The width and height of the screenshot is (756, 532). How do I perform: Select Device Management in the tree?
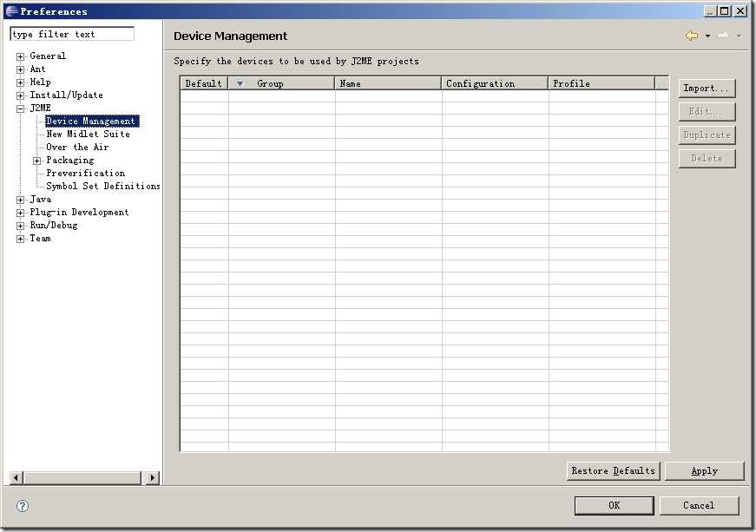pyautogui.click(x=92, y=121)
